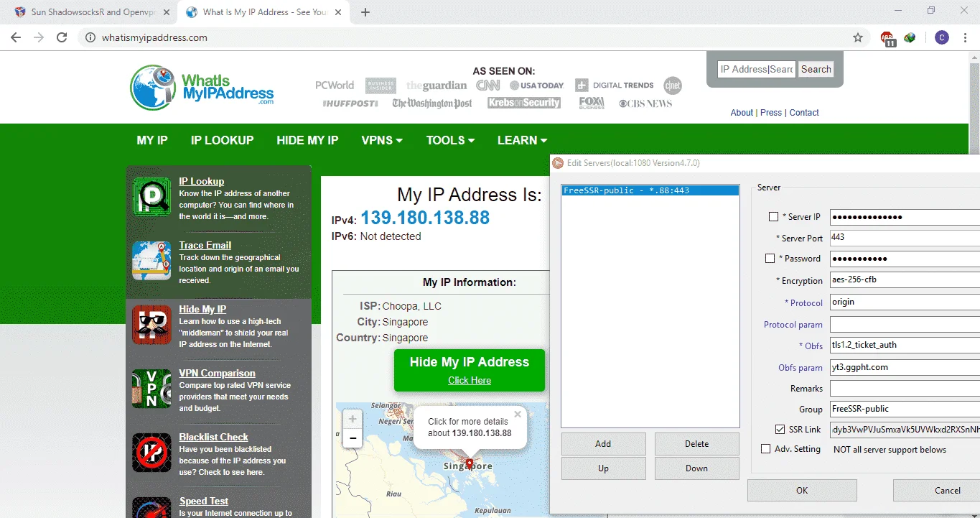980x518 pixels.
Task: Click the Server Port field showing 443
Action: coord(905,238)
